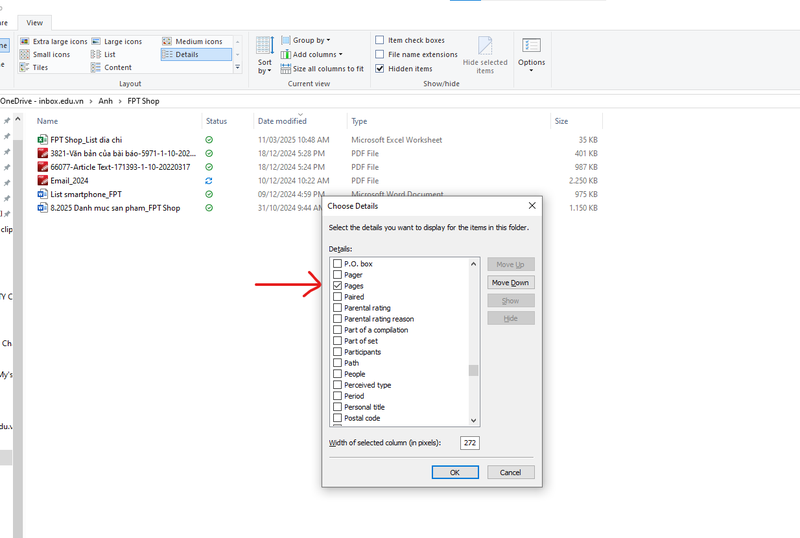Viewport: 800px width, 538px height.
Task: Check the Pager detail checkbox
Action: pyautogui.click(x=337, y=275)
